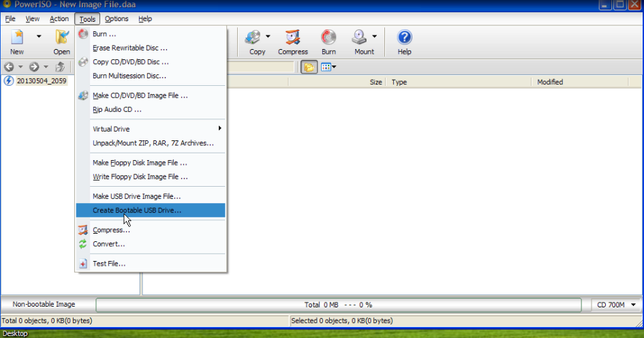Choose Rip Audio CD menu entry
This screenshot has height=338, width=644.
(151, 110)
